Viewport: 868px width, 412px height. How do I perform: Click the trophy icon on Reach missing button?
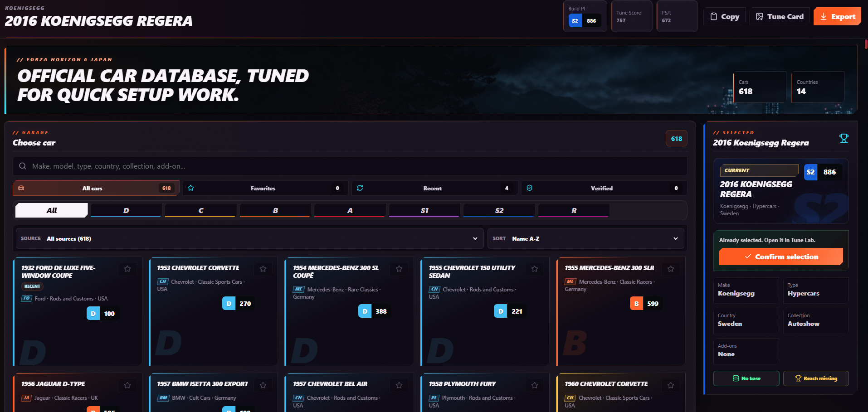click(x=799, y=378)
